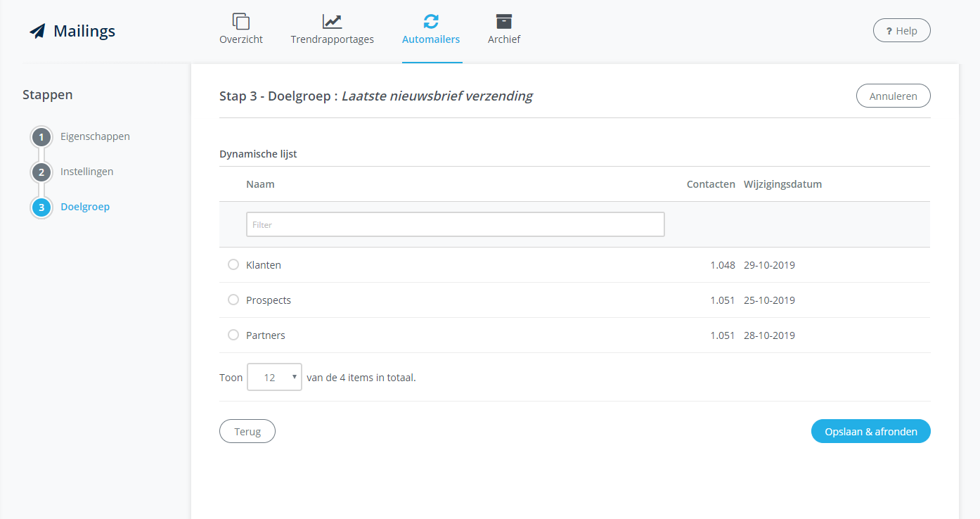Open the Eigenschappen step link
The height and width of the screenshot is (519, 980).
point(95,136)
